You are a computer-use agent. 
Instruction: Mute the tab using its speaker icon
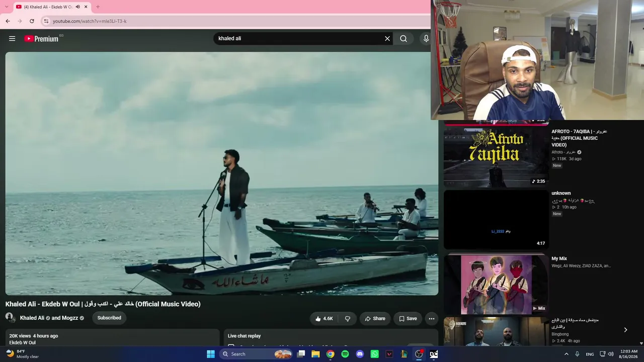click(77, 7)
